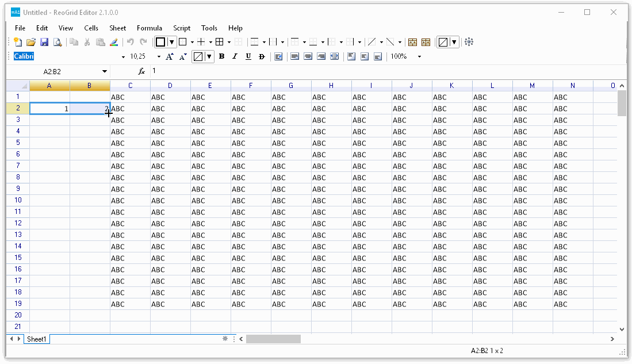Redo the last undone action

(x=144, y=42)
